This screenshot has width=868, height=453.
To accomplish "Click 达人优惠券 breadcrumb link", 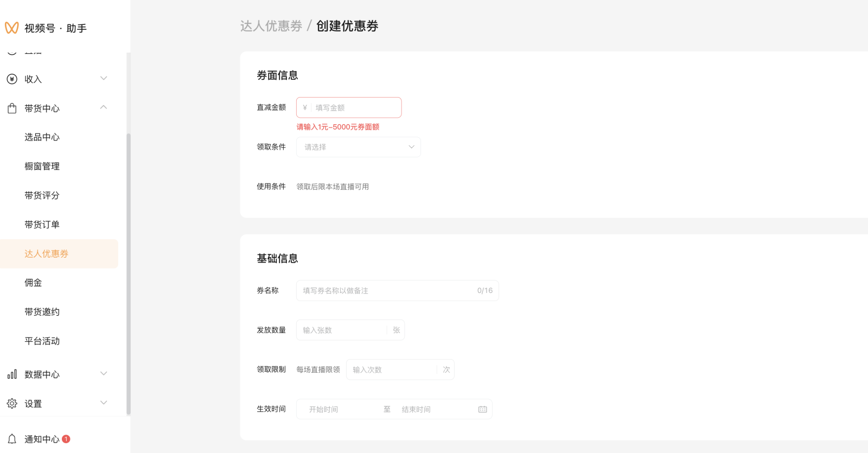I will (271, 26).
